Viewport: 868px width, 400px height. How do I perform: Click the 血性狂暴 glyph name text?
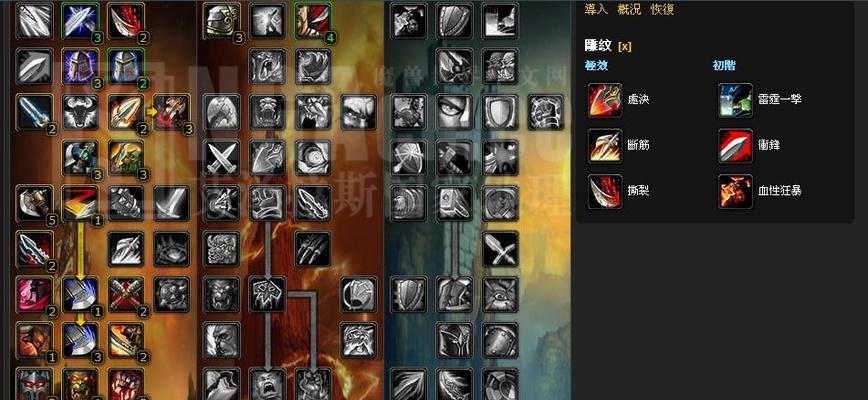pos(780,190)
